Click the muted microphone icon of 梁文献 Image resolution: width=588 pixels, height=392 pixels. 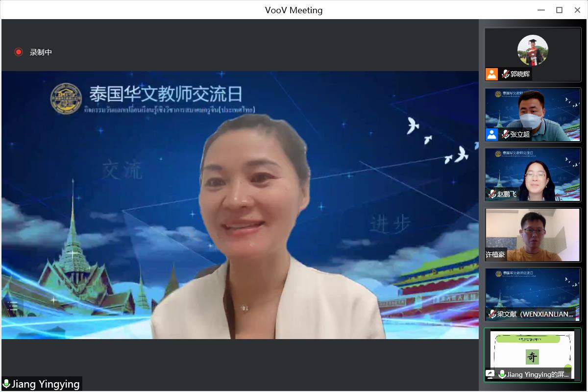coord(492,314)
